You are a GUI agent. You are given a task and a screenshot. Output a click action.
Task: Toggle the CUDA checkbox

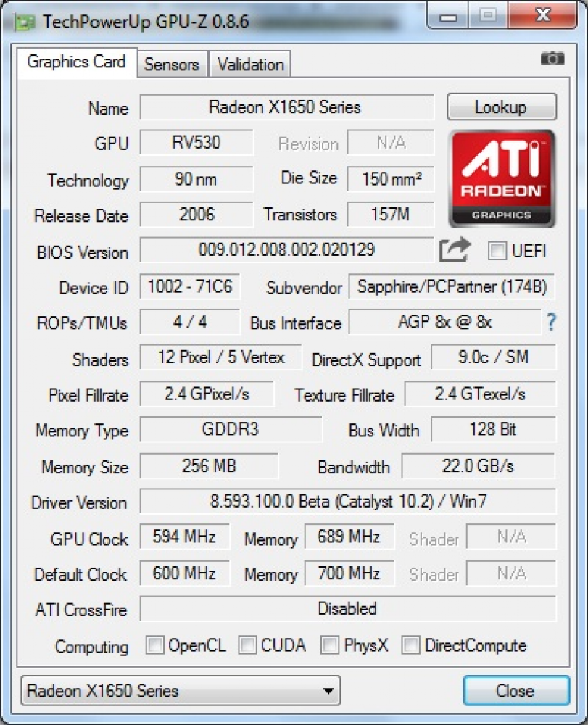pos(247,645)
